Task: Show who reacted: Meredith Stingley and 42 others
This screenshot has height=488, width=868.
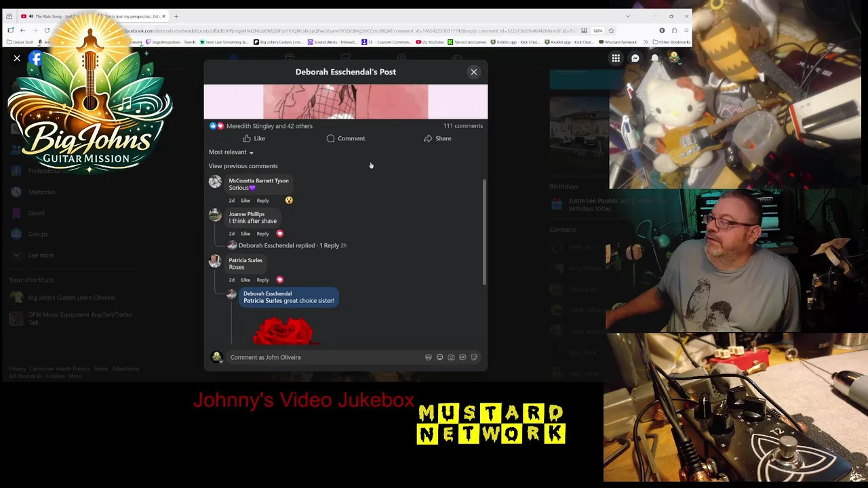Action: (269, 126)
